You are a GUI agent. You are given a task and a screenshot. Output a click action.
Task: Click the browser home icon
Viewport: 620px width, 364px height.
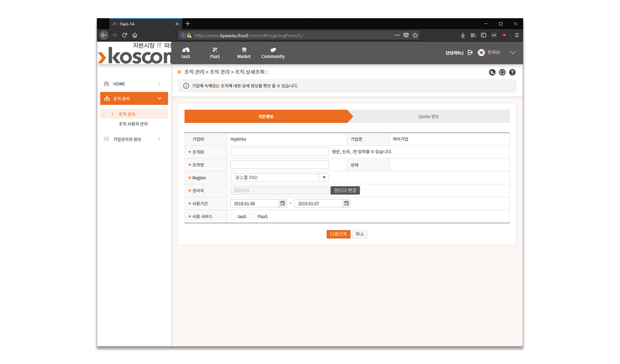[x=135, y=35]
